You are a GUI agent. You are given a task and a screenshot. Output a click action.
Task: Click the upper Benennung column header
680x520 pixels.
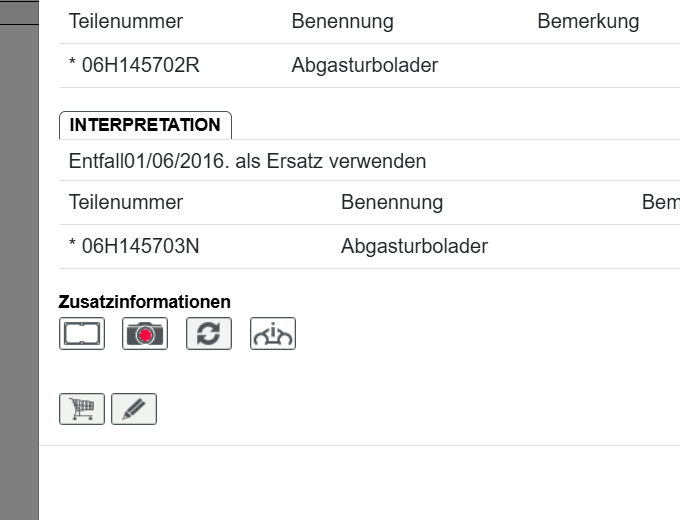click(342, 21)
